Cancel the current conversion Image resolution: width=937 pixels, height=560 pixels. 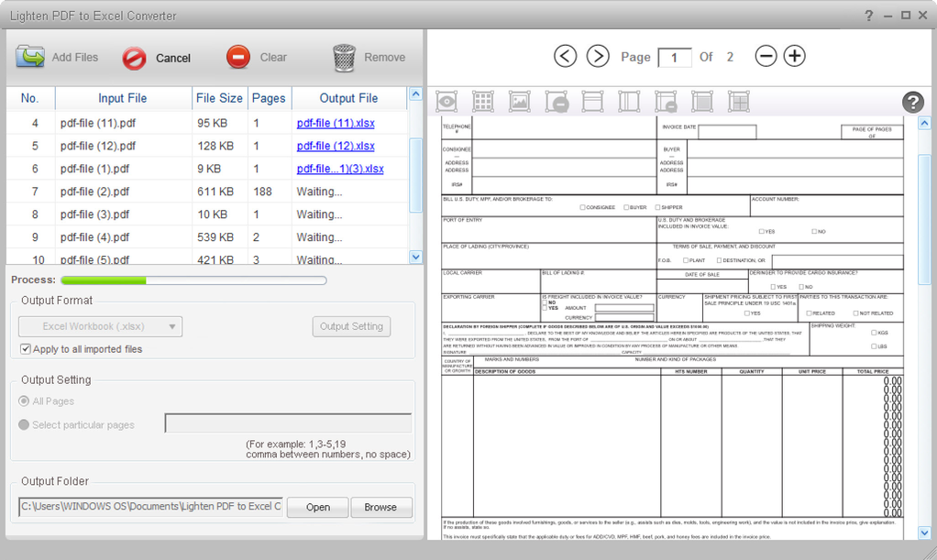(157, 58)
